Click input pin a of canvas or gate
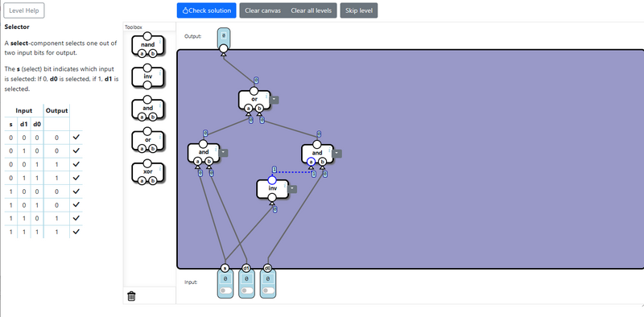644x317 pixels. (248, 109)
